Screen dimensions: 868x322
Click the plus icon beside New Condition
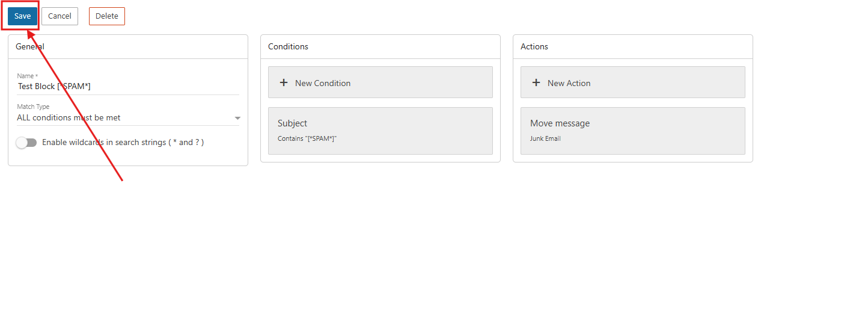point(284,83)
